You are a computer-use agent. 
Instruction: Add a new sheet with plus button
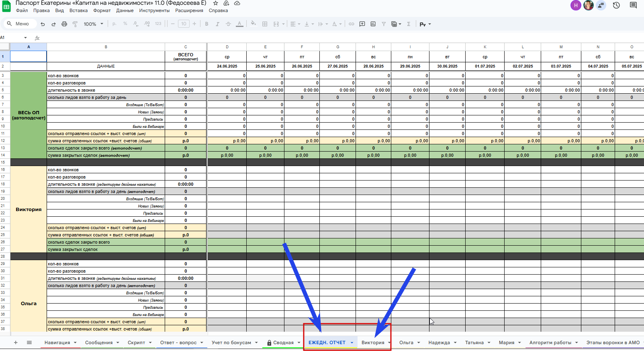(16, 343)
